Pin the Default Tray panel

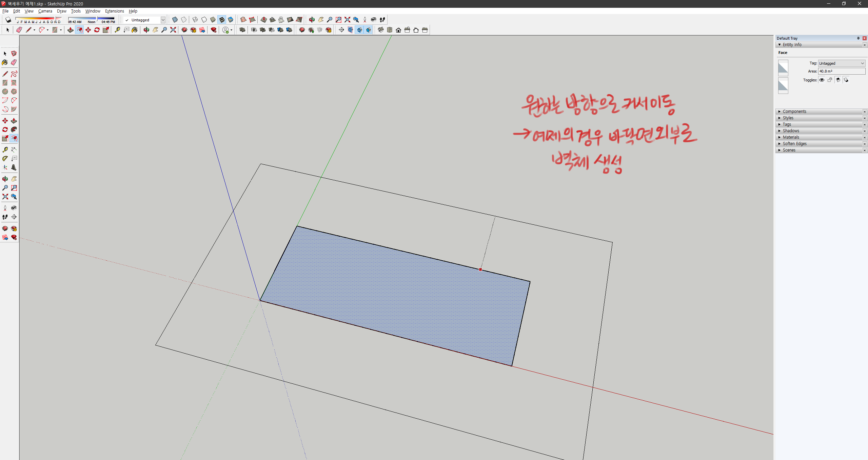[x=858, y=38]
